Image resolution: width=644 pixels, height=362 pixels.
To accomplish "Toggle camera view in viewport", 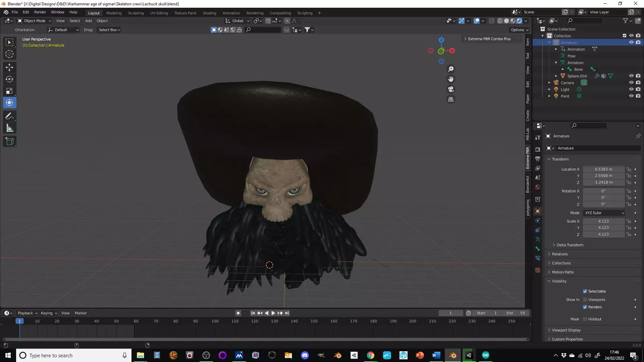I will (451, 89).
